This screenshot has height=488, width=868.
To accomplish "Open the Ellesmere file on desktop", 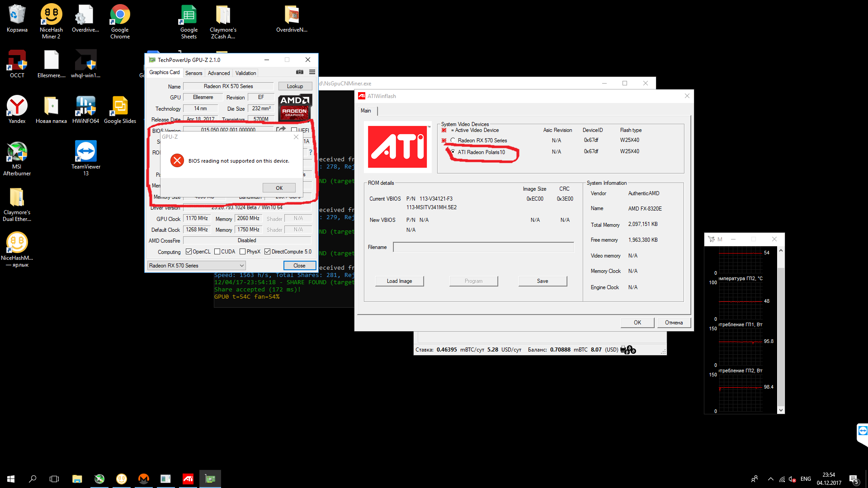I will tap(51, 64).
